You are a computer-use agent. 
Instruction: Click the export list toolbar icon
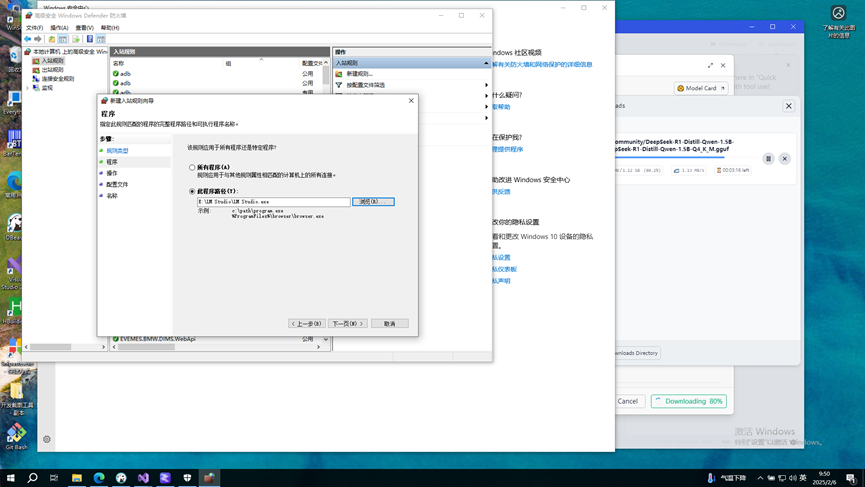coord(76,39)
